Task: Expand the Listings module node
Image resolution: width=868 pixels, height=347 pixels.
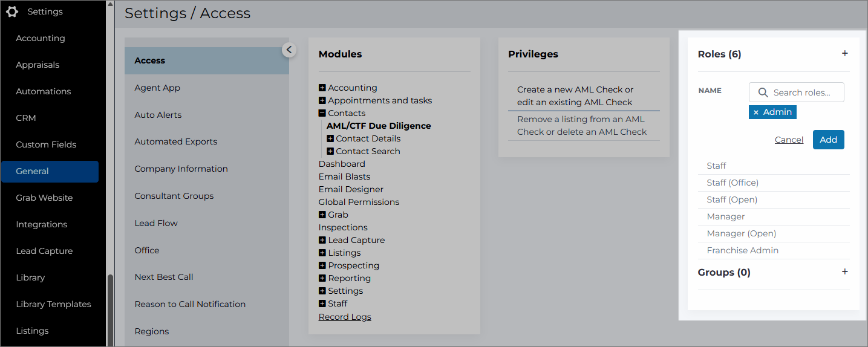Action: coord(322,253)
